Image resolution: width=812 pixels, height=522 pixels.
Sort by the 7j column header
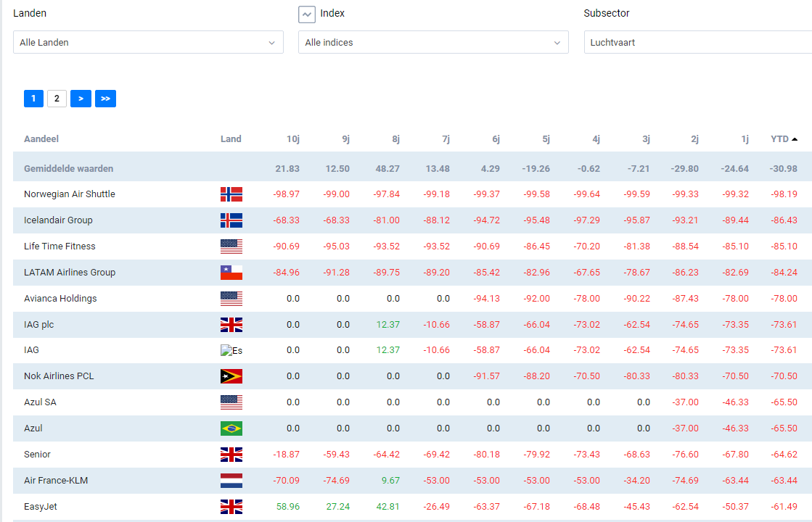pyautogui.click(x=446, y=139)
